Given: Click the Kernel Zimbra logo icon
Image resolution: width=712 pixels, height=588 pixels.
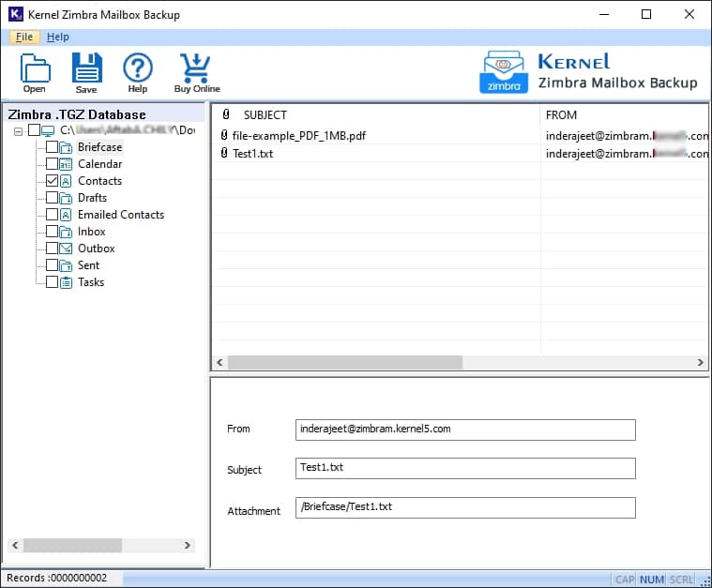Looking at the screenshot, I should [x=504, y=72].
